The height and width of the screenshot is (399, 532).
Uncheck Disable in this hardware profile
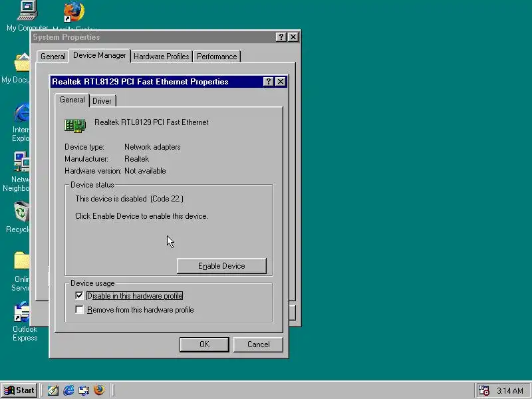[79, 295]
